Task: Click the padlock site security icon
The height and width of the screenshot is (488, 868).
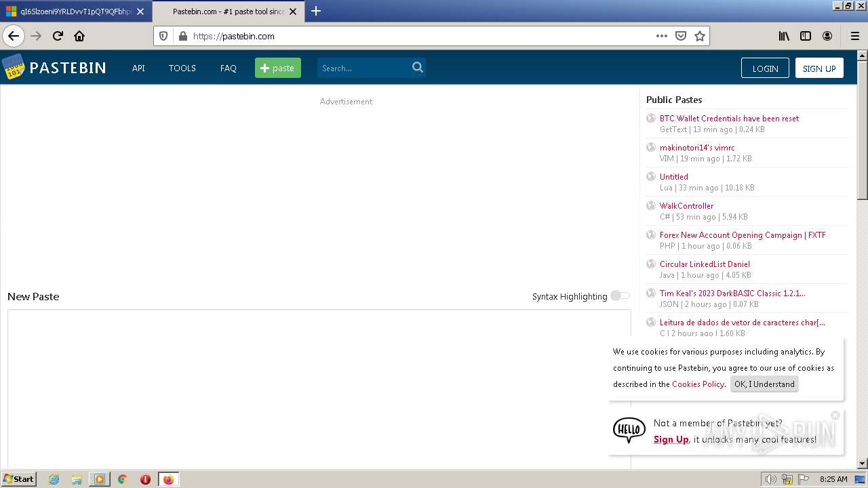Action: pos(182,36)
